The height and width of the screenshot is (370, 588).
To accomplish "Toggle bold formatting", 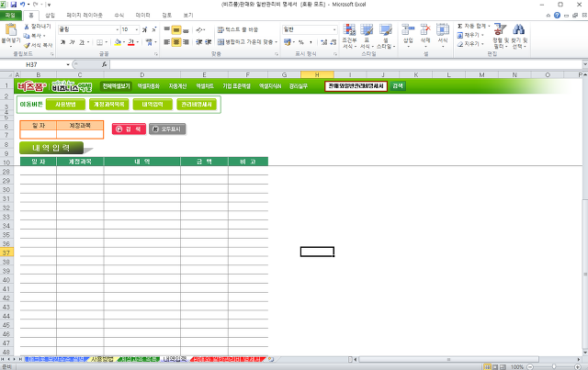I will click(63, 42).
